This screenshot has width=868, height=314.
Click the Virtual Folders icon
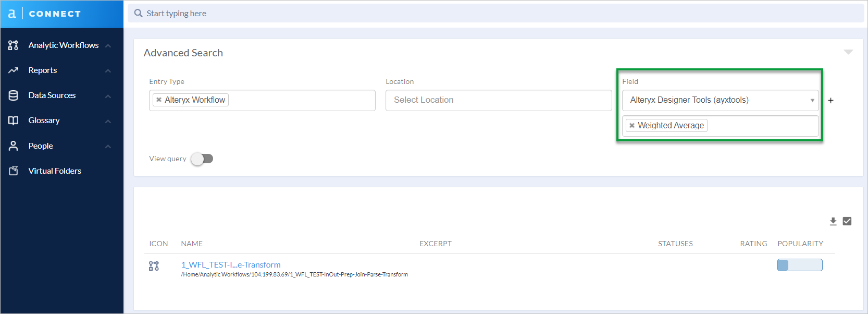[x=14, y=171]
